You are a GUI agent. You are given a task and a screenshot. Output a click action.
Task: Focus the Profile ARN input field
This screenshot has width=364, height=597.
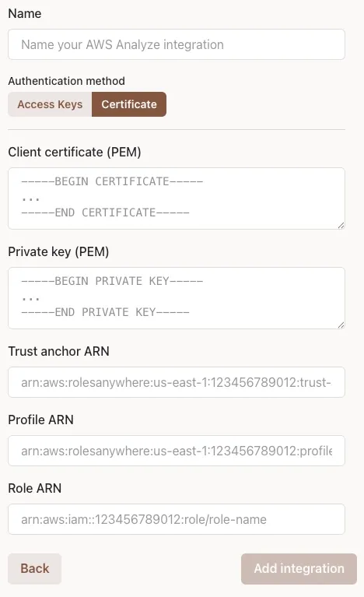coord(177,451)
